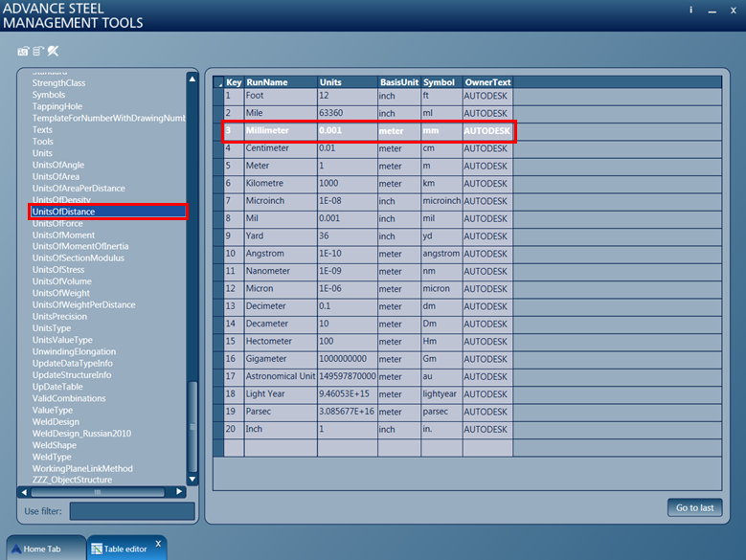Screen dimensions: 746x560
Task: Click the Light Year units value 9.46053E+15
Action: 348,394
